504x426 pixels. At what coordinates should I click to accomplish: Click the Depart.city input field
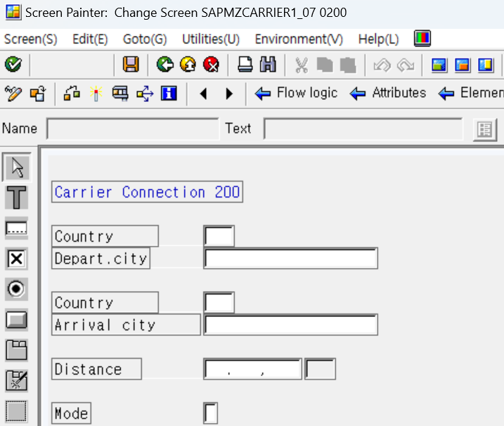tap(291, 258)
